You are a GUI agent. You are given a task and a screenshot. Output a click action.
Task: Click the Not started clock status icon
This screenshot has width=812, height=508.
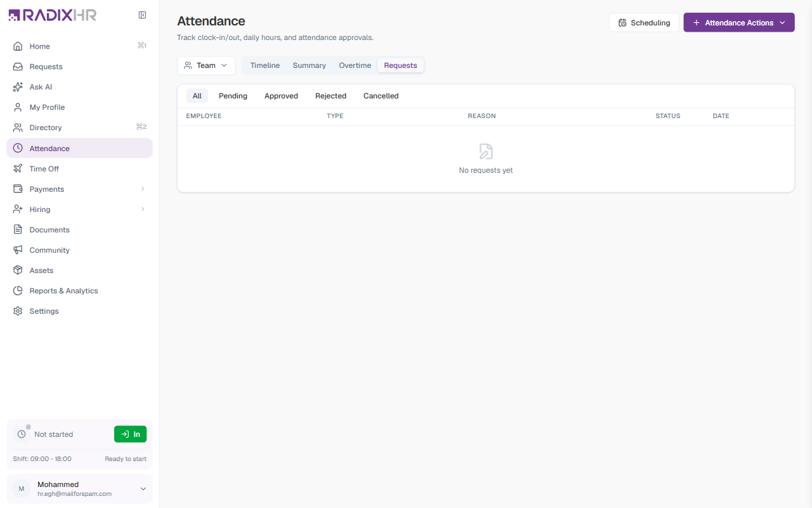click(x=22, y=434)
